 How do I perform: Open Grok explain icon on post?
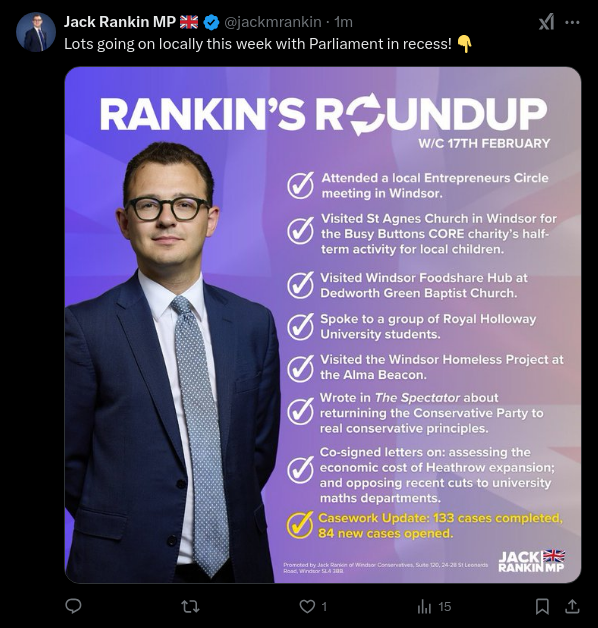[547, 22]
